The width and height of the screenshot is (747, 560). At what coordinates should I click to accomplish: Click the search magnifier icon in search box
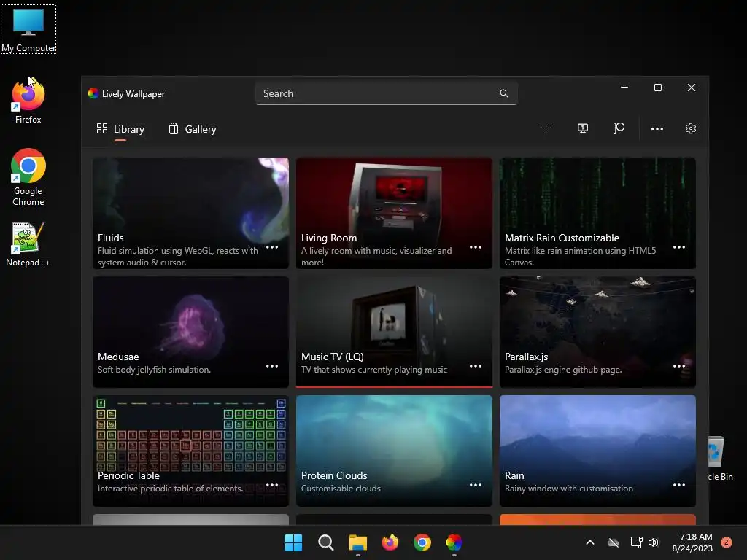tap(503, 93)
